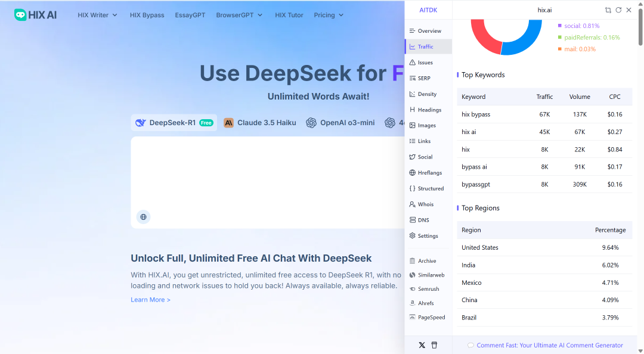Viewport: 644px width, 354px height.
Task: Click the Volume column header
Action: pos(580,97)
